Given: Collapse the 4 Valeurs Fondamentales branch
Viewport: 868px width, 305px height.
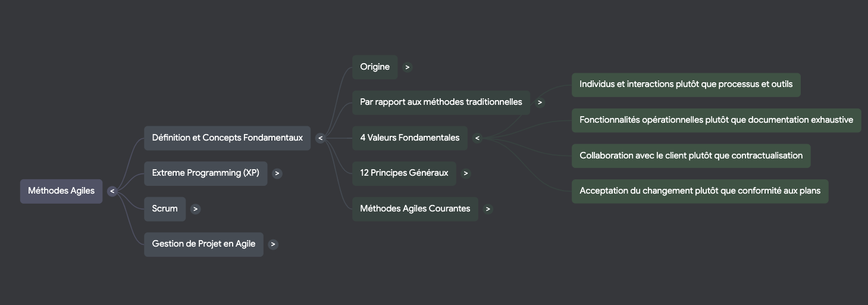Looking at the screenshot, I should tap(477, 138).
